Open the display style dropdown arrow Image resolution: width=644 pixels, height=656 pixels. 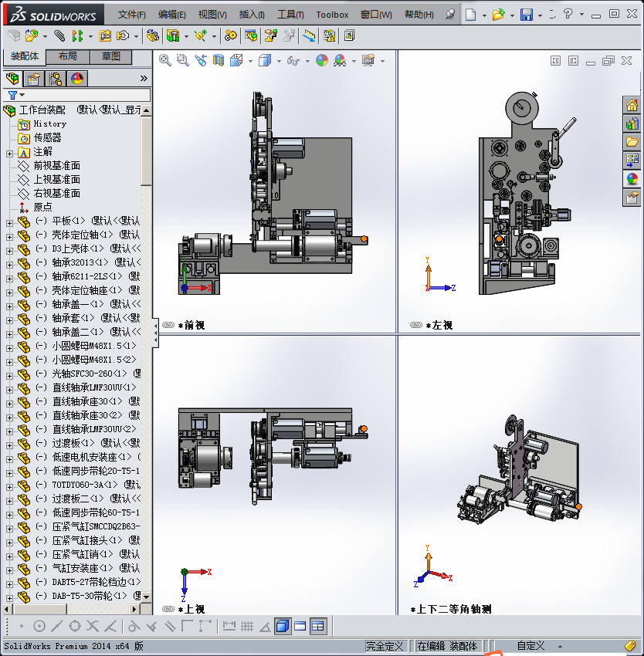pyautogui.click(x=277, y=61)
